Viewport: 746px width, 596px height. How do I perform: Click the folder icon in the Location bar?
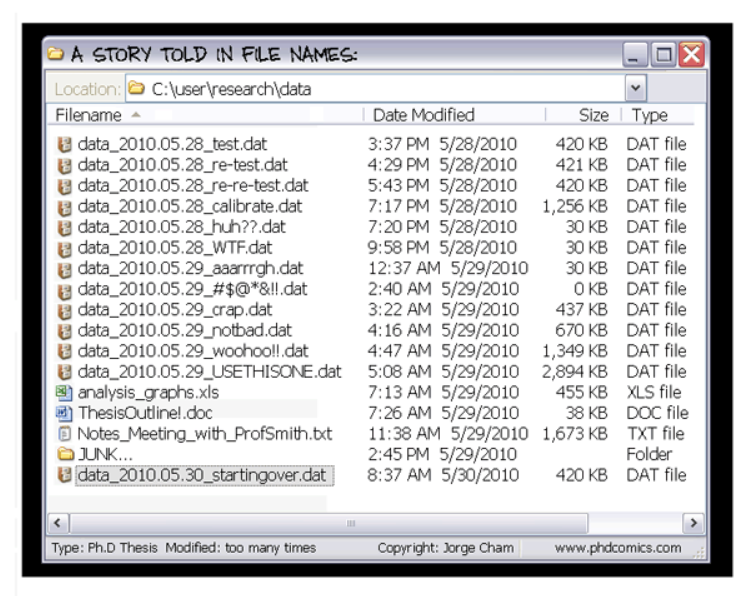137,89
